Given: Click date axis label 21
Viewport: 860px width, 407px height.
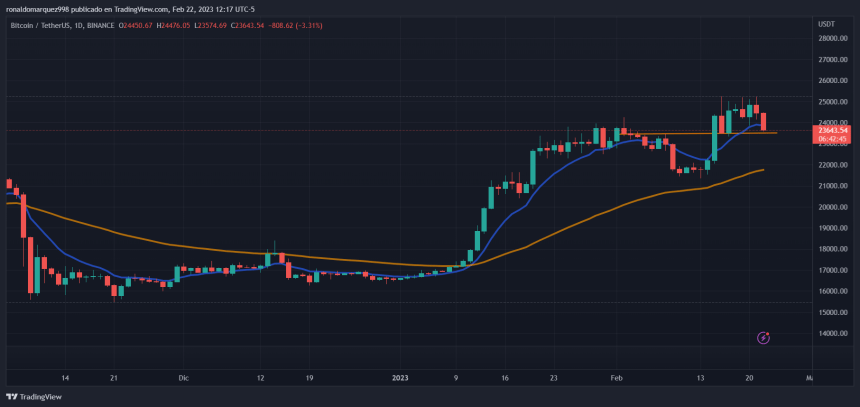Looking at the screenshot, I should point(114,378).
